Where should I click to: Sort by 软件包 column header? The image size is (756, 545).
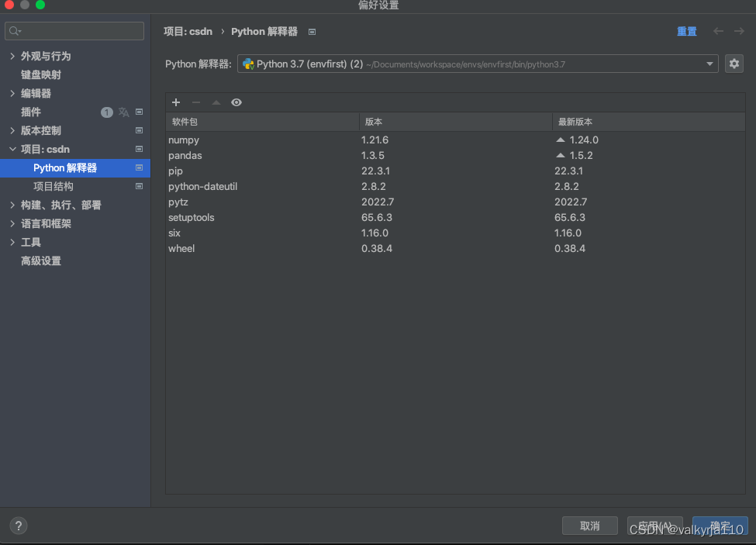click(x=262, y=122)
